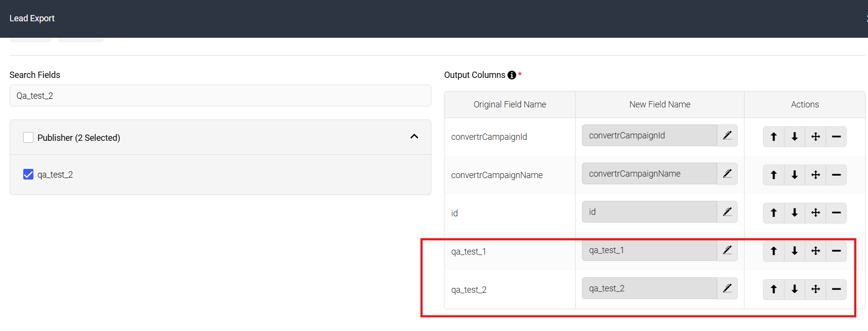Move qa_test_1 column up
The width and height of the screenshot is (868, 331).
(x=774, y=251)
